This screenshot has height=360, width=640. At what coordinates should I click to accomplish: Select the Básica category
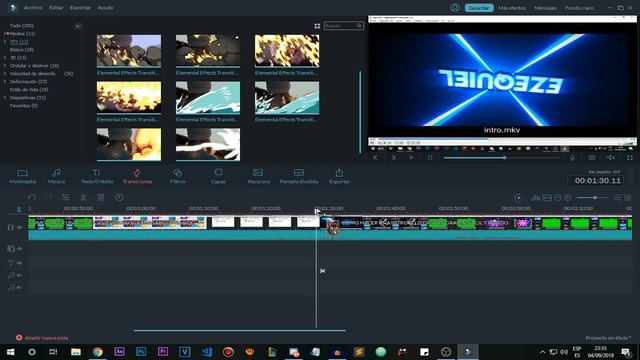pos(22,50)
